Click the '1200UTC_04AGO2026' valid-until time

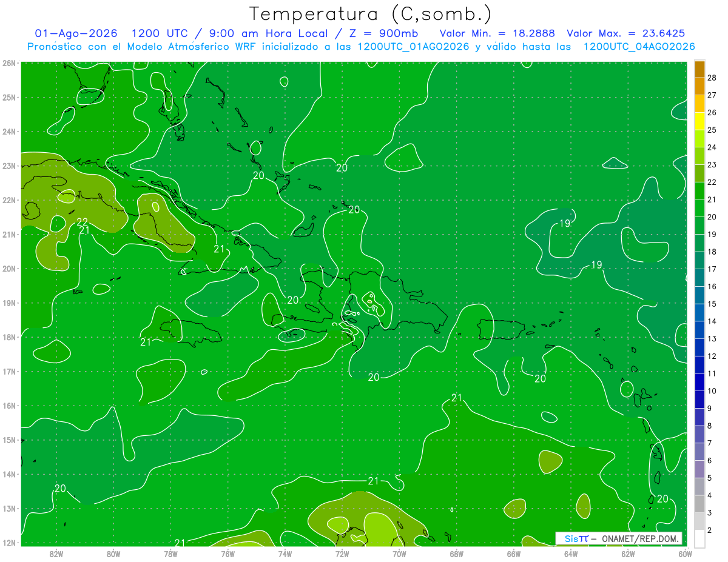639,47
